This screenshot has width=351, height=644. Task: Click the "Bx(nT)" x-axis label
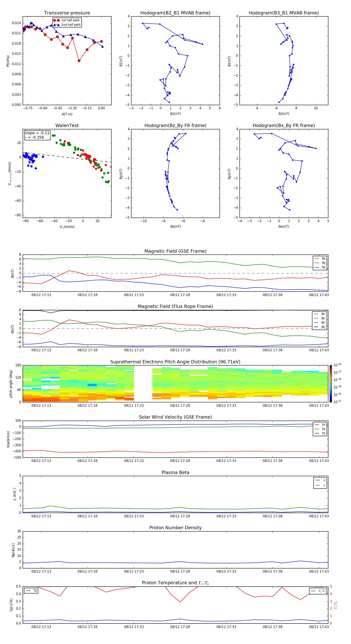[x=284, y=227]
